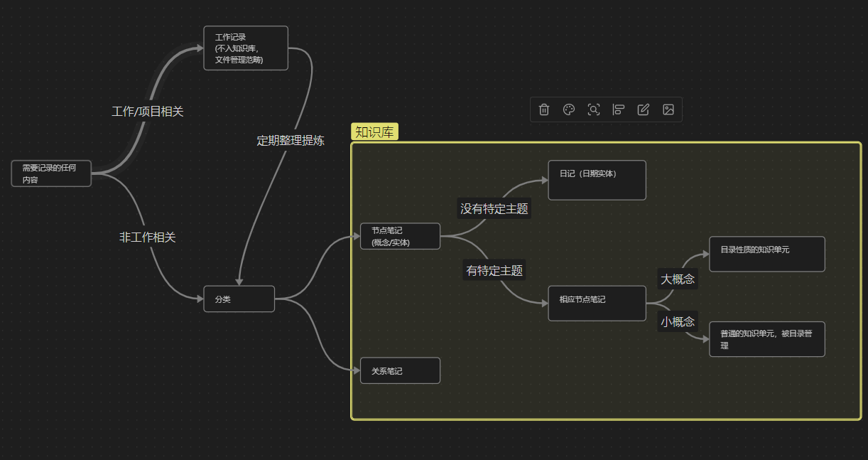Click the 定期整理提炼 edge label

click(x=291, y=141)
